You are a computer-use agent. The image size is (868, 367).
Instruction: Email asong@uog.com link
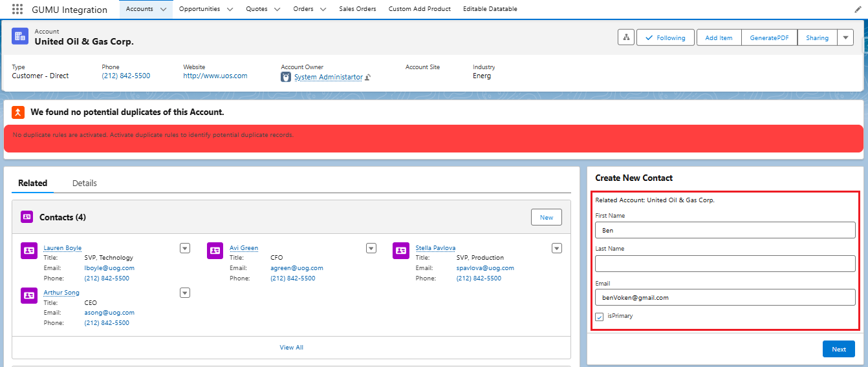[109, 312]
